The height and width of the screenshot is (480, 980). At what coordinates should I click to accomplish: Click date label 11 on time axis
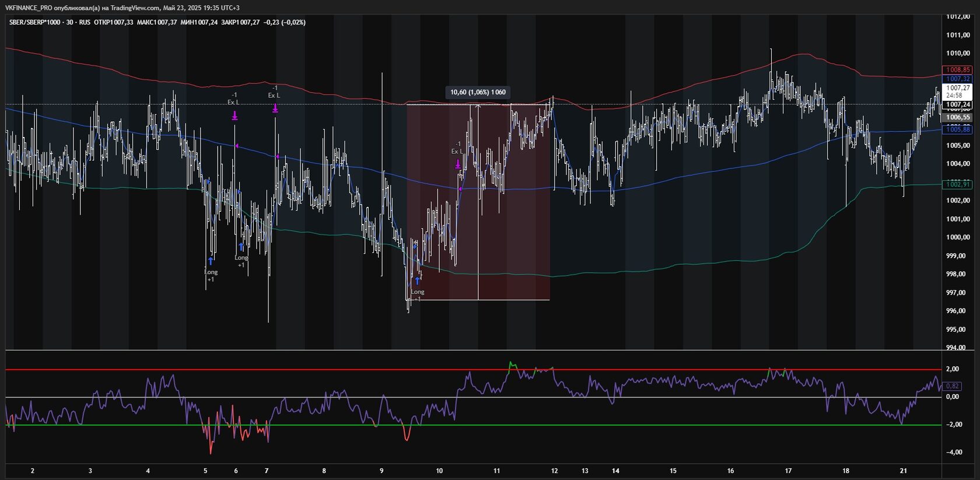[x=497, y=471]
